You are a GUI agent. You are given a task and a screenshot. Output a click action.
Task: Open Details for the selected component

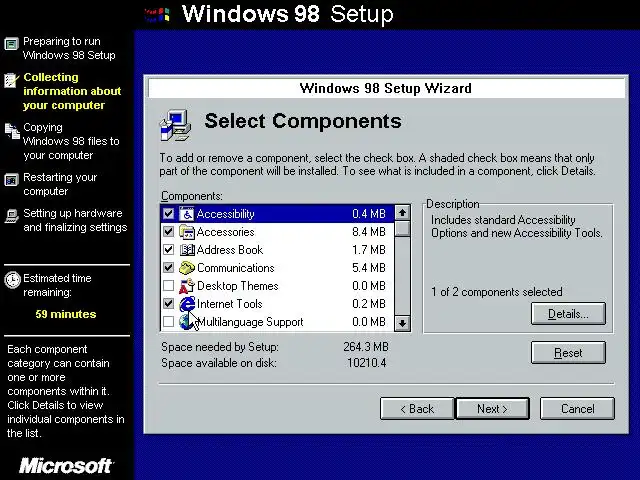(568, 314)
